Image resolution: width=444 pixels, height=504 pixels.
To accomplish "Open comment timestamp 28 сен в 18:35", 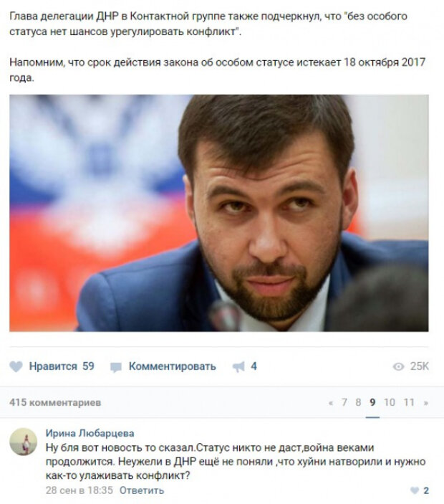I will point(79,490).
